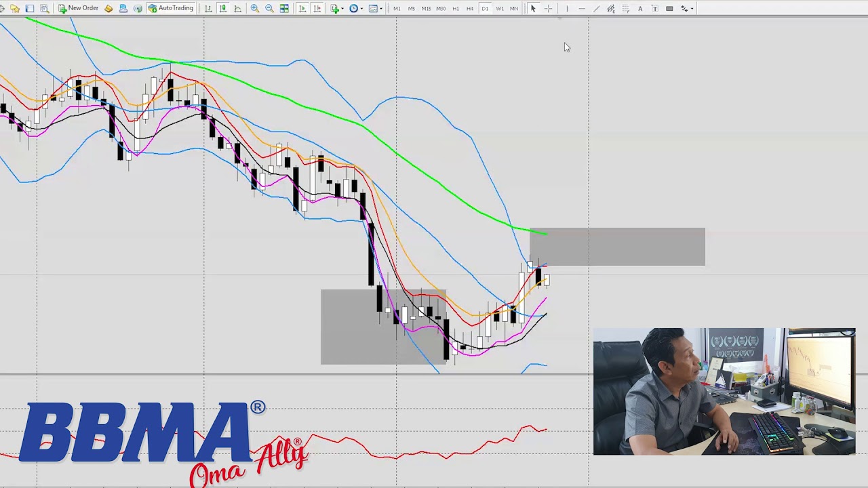Click the New Order button
Screen dimensions: 868x488
tap(79, 8)
